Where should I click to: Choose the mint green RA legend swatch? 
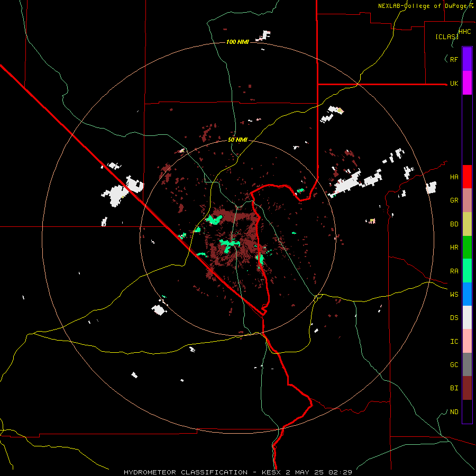[x=467, y=271]
